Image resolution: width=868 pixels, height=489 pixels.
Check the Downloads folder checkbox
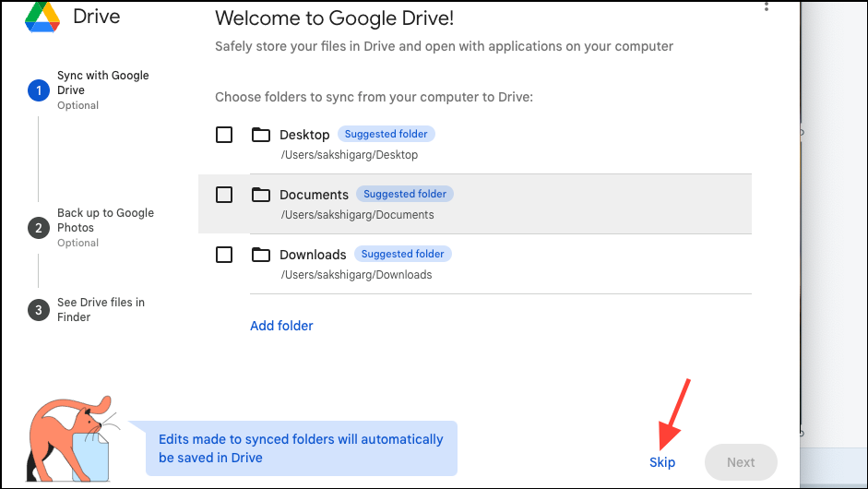[224, 255]
